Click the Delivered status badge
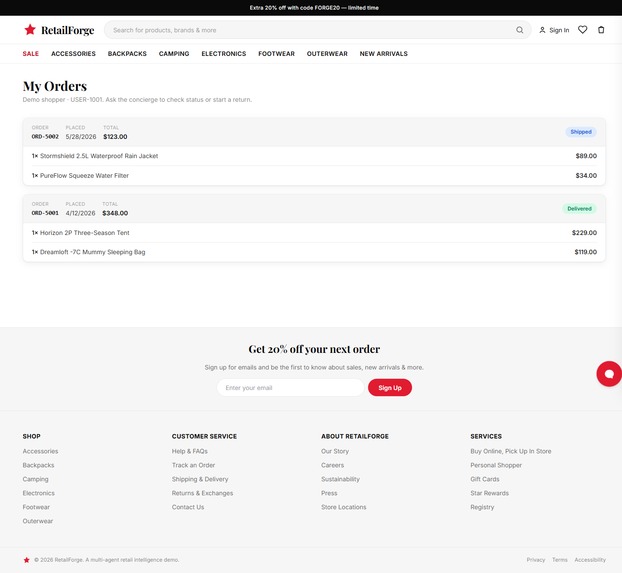The height and width of the screenshot is (573, 622). 579,209
